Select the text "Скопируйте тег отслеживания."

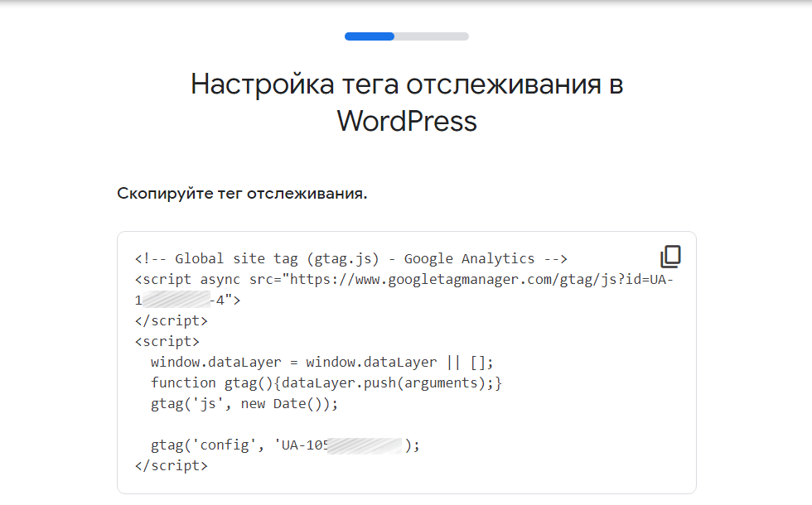[x=242, y=194]
